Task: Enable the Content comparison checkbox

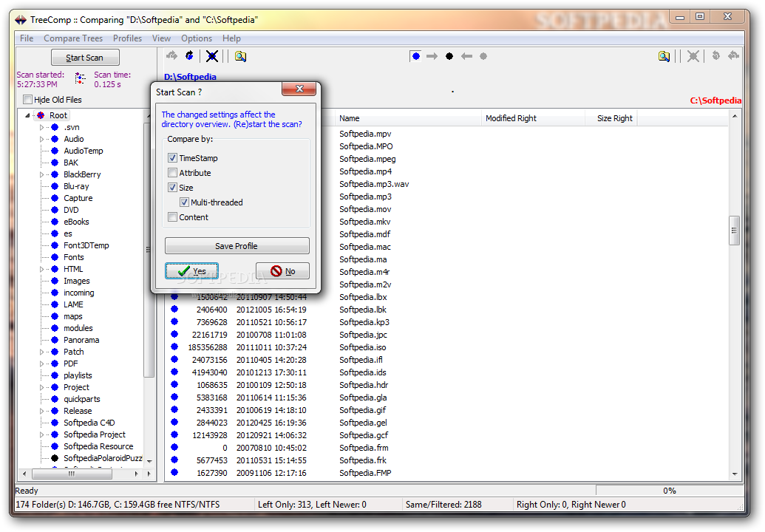Action: click(x=172, y=217)
